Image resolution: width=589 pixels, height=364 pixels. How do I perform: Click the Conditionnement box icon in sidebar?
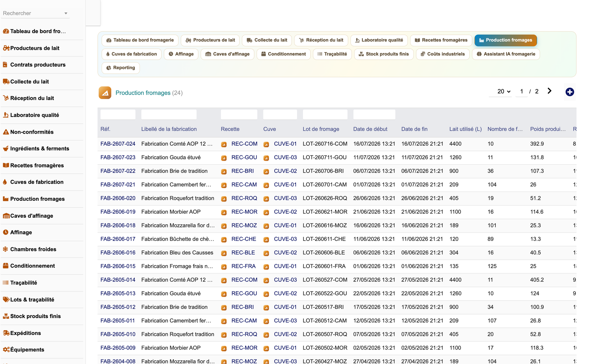pyautogui.click(x=5, y=266)
